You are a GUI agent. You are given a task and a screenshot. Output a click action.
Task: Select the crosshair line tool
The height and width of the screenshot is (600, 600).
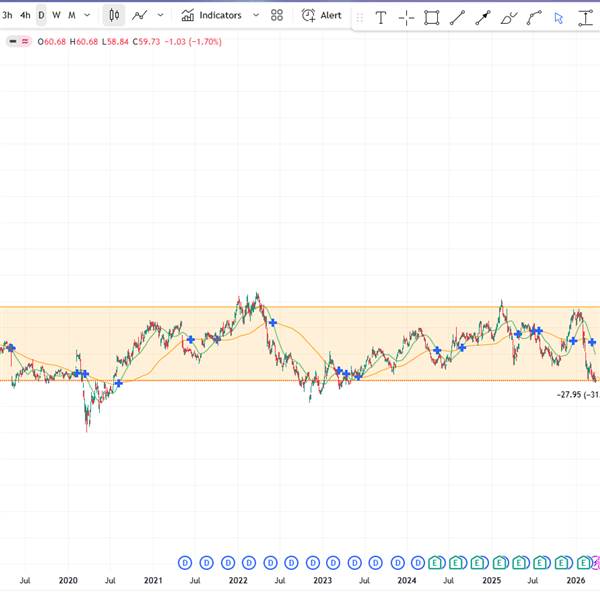click(406, 17)
